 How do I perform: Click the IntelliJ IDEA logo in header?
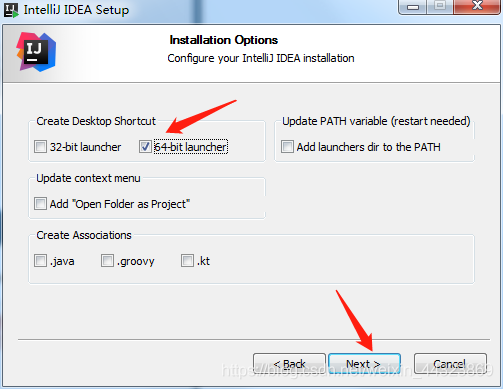point(36,52)
